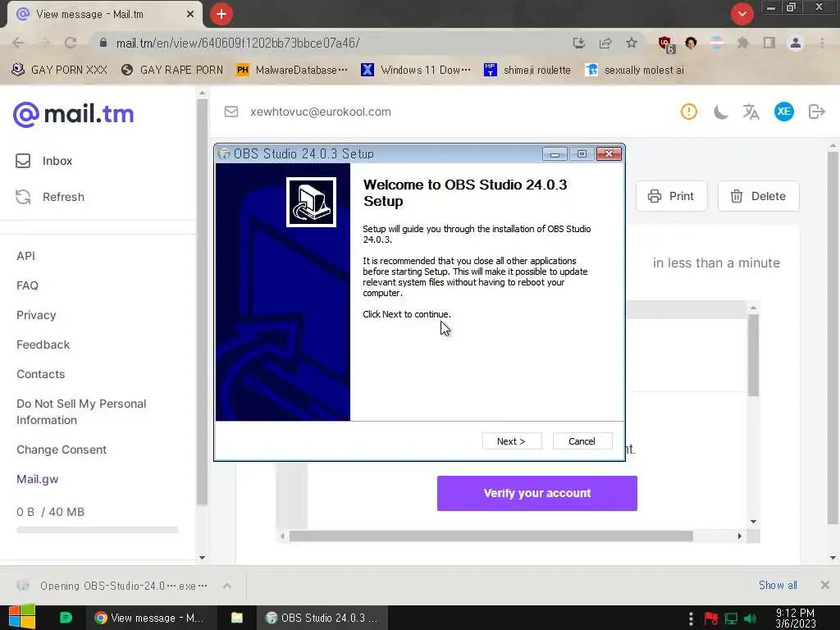This screenshot has width=840, height=630.
Task: Click the taskbar clock showing 9:12 PM
Action: (x=796, y=618)
